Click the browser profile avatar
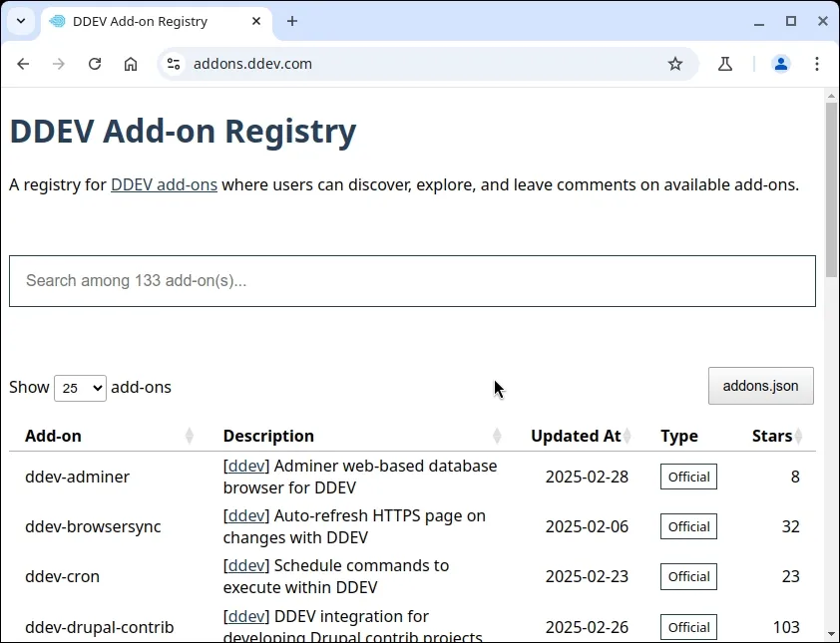 [781, 64]
